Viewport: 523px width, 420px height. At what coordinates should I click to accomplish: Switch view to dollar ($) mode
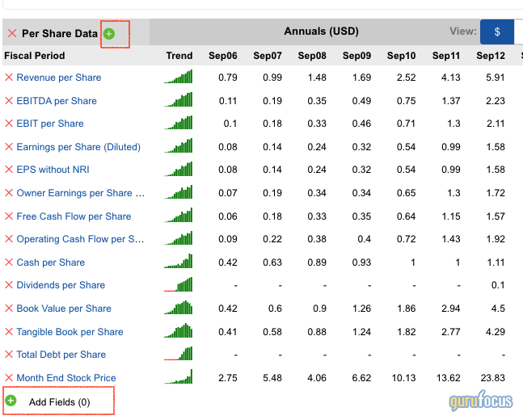tap(497, 31)
